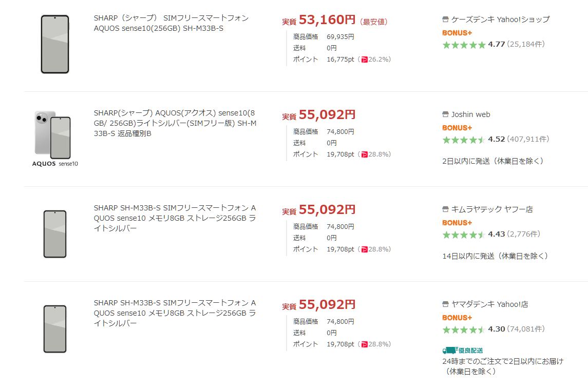Click the PayPay icon in Joshin web's point row
Viewport: 588px width, 389px height.
(365, 154)
